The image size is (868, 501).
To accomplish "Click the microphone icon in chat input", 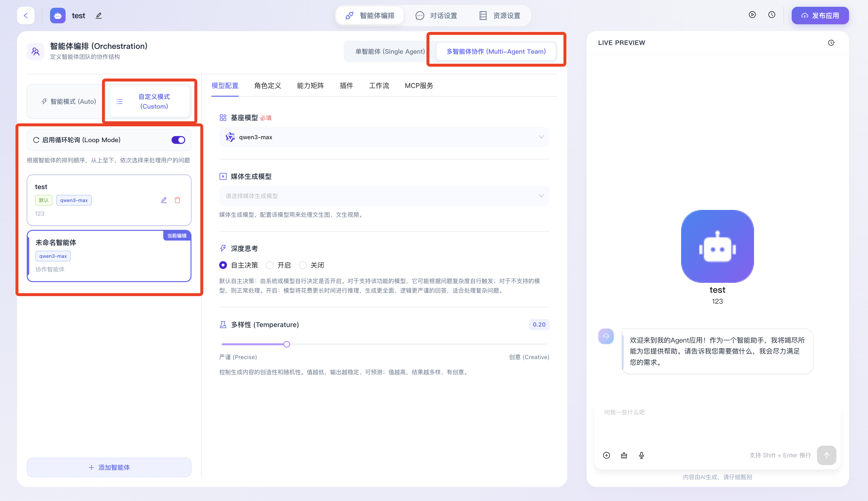I will pyautogui.click(x=641, y=455).
